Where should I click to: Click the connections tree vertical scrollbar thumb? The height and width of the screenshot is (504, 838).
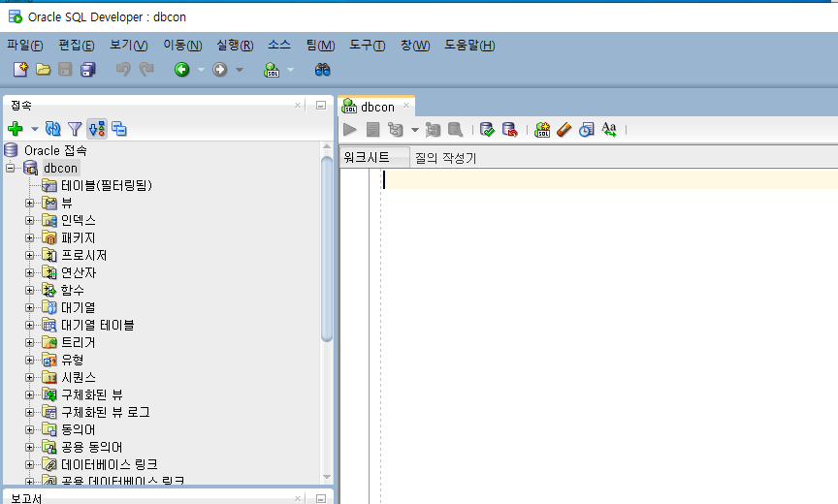point(327,248)
